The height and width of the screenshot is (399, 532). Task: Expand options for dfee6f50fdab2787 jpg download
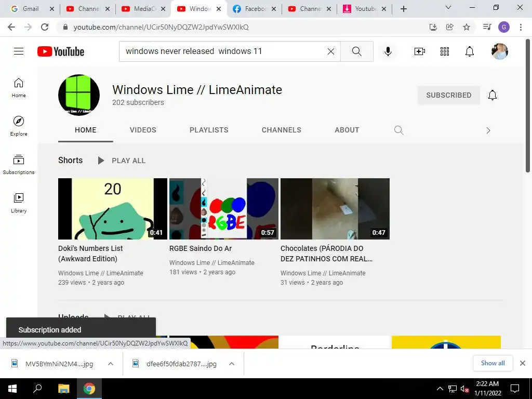[232, 364]
